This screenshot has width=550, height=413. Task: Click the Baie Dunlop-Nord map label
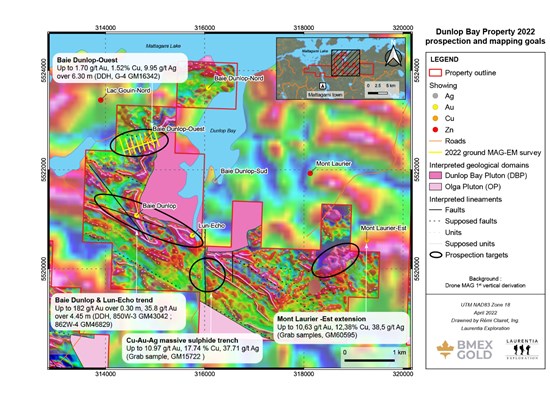point(239,78)
